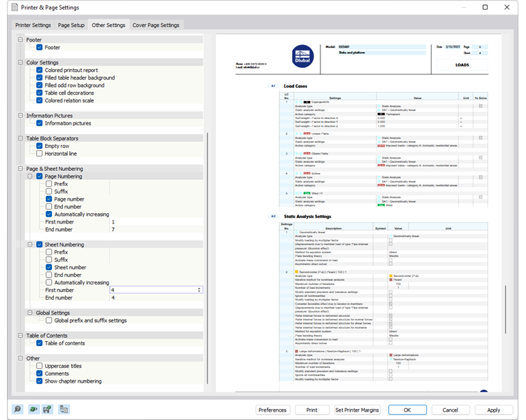Collapse the Other section

[x=21, y=358]
